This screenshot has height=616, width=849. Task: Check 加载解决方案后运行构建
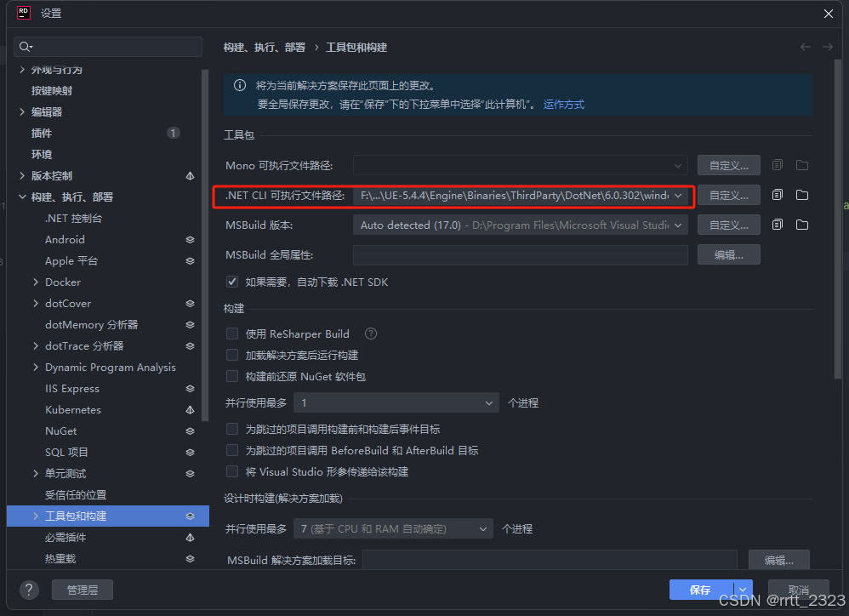point(232,355)
